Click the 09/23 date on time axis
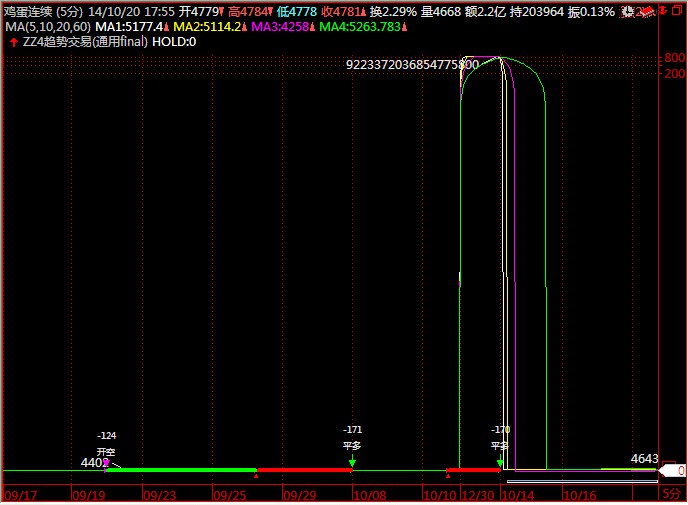Viewport: 688px width, 505px height. tap(159, 494)
